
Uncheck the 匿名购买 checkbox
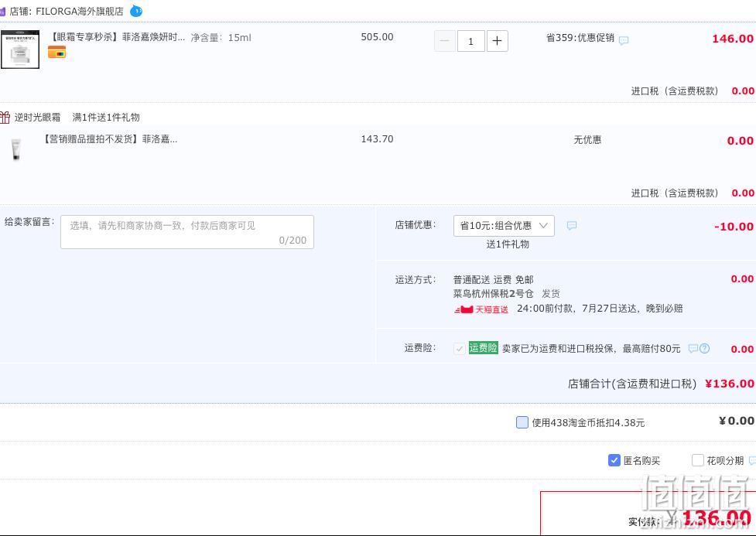[614, 460]
